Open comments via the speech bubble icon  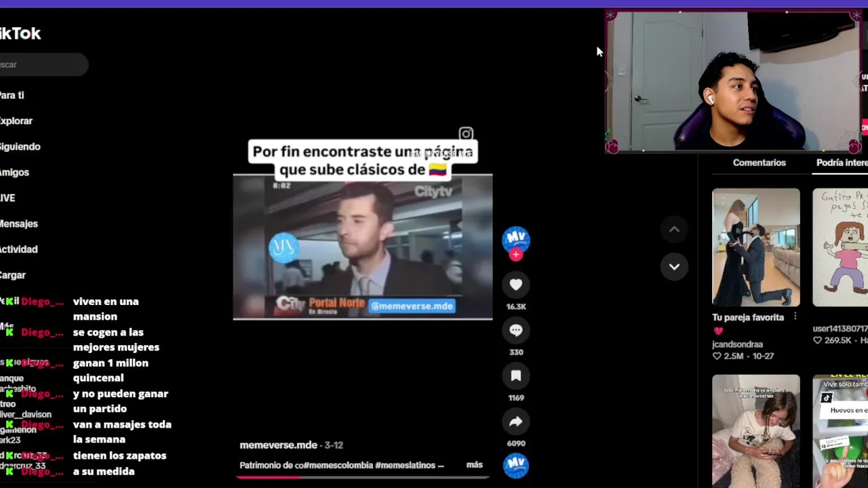click(x=516, y=330)
